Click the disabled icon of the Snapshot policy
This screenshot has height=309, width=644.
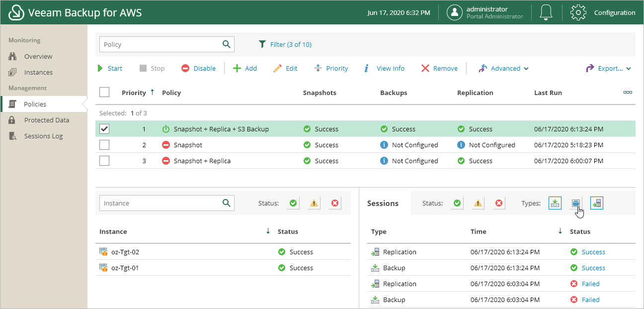click(166, 145)
